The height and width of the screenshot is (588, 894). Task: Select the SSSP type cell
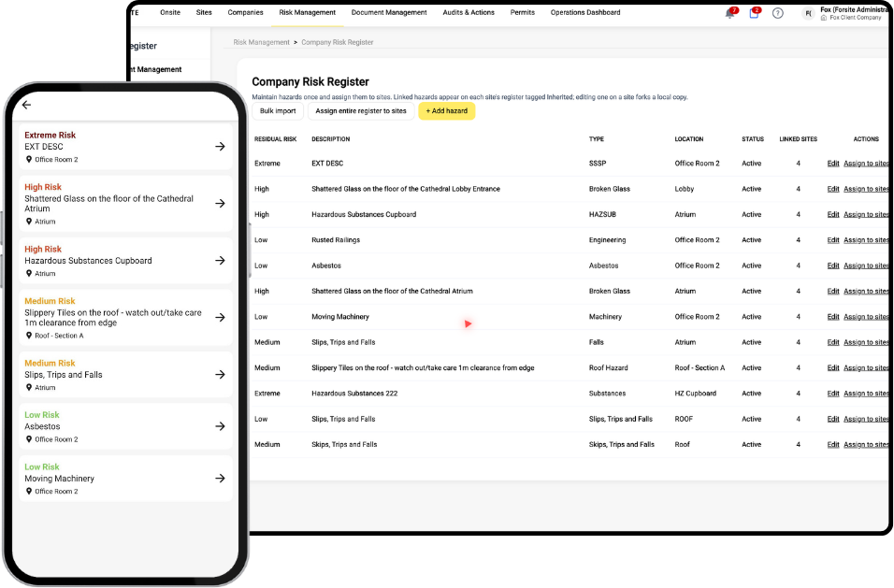tap(598, 163)
